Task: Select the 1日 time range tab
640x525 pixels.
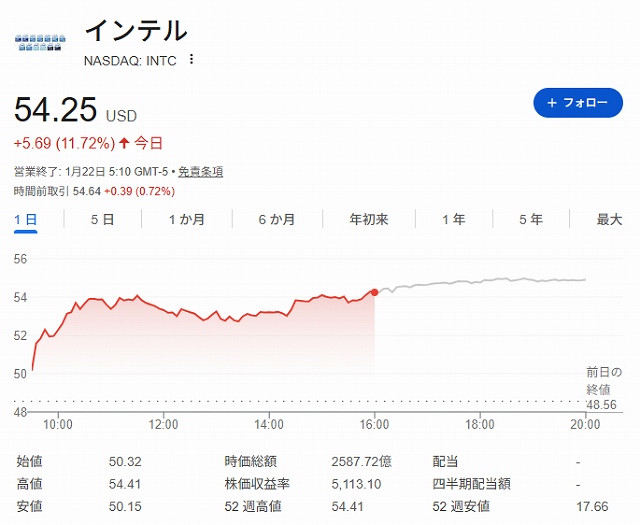Action: click(x=26, y=220)
